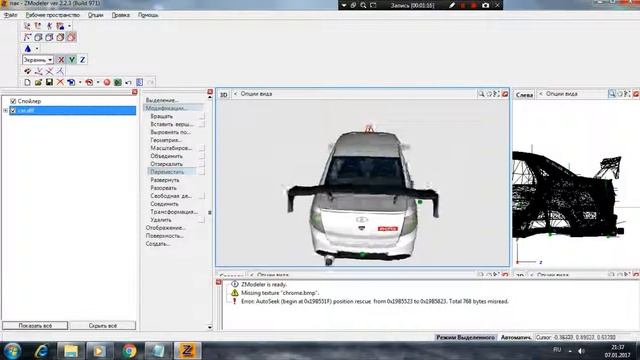Expand the Выделение... command group

click(162, 100)
